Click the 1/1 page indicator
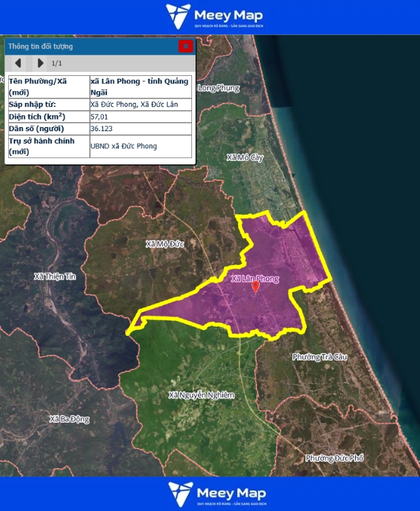Screen dimensions: 420x511 tap(57, 64)
